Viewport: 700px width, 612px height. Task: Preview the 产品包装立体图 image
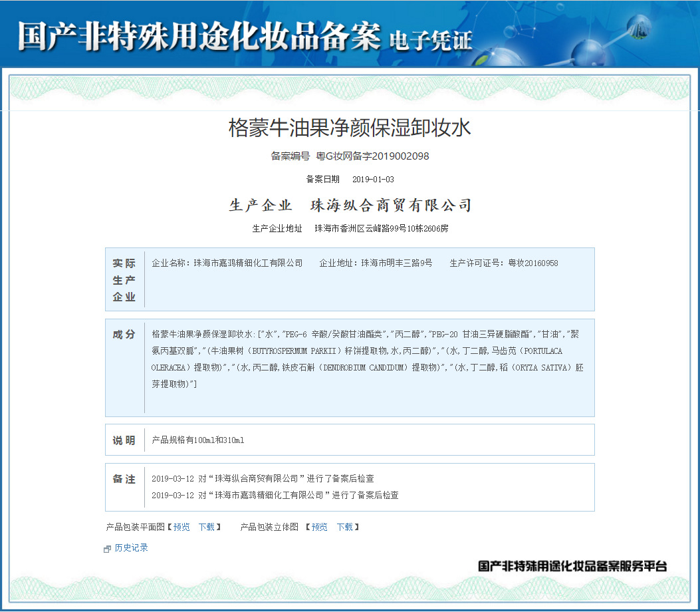(x=319, y=527)
